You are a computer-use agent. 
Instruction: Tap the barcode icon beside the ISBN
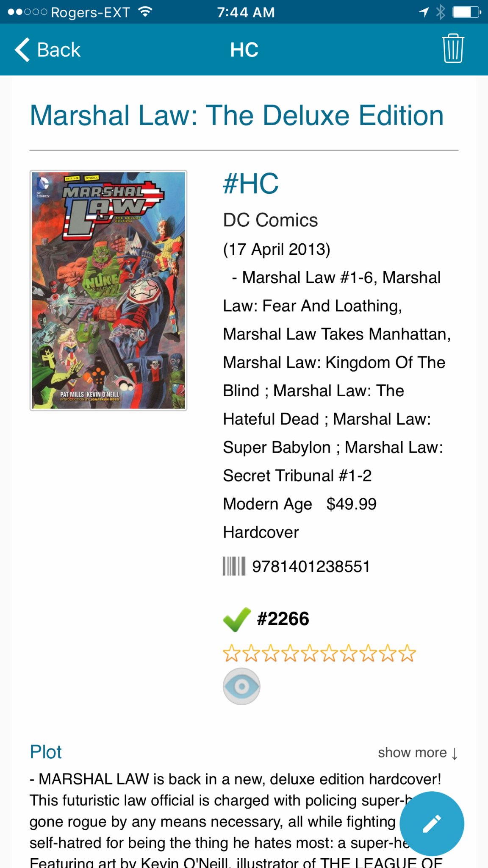point(234,566)
